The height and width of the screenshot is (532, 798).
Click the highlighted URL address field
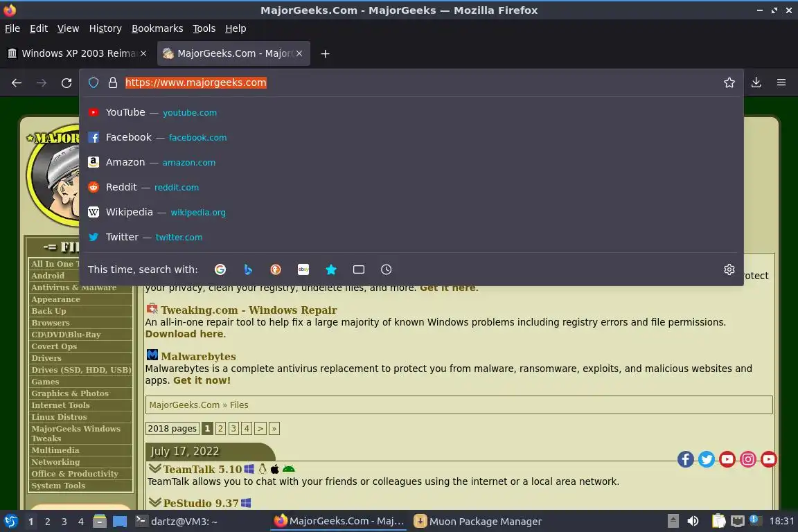[196, 82]
